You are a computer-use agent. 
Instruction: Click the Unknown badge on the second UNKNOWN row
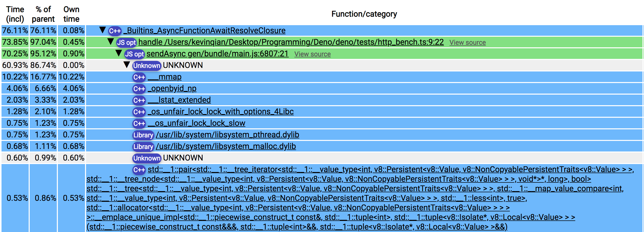pos(147,158)
